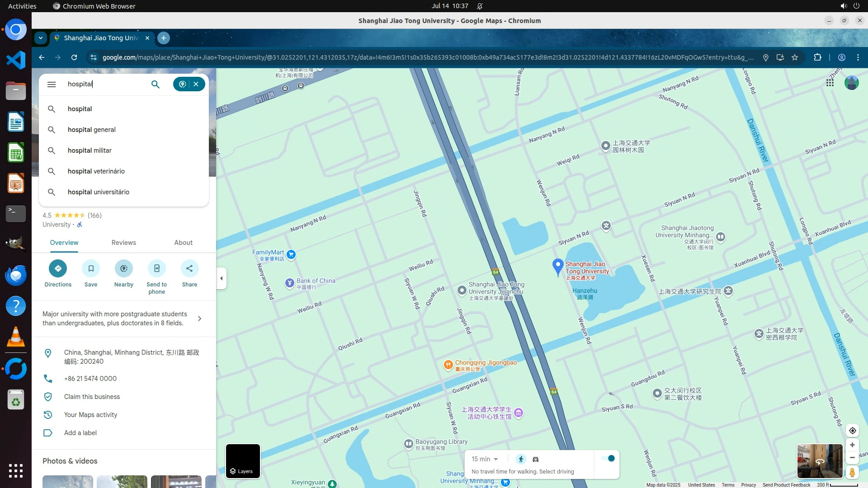The image size is (868, 488).
Task: Open the Layers map view panel
Action: pos(243,461)
